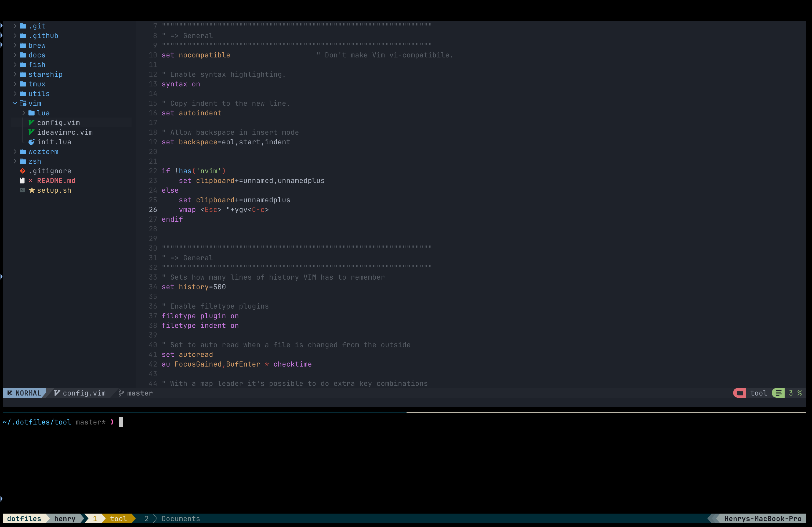This screenshot has height=527, width=812.
Task: Expand the lua subfolder chevron
Action: click(24, 113)
